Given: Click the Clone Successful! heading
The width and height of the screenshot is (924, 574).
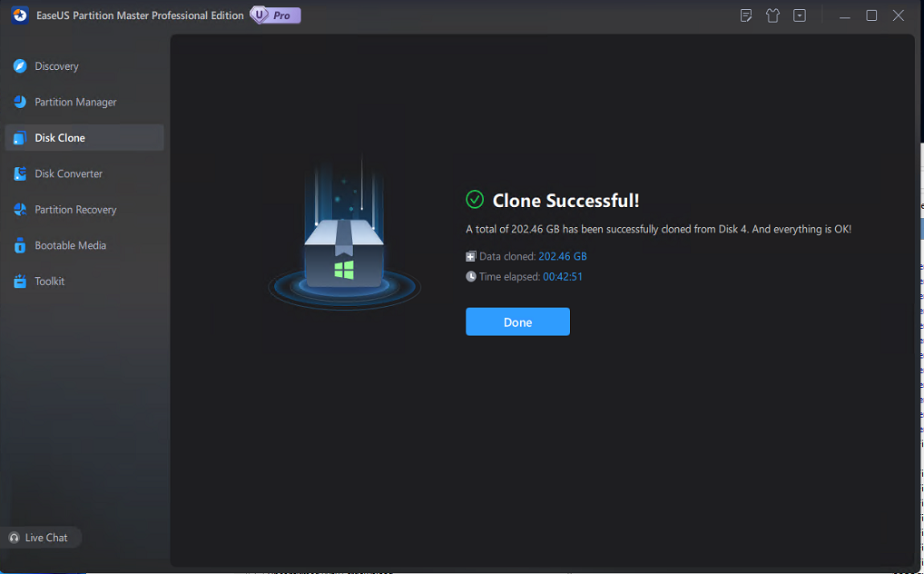Looking at the screenshot, I should tap(565, 201).
